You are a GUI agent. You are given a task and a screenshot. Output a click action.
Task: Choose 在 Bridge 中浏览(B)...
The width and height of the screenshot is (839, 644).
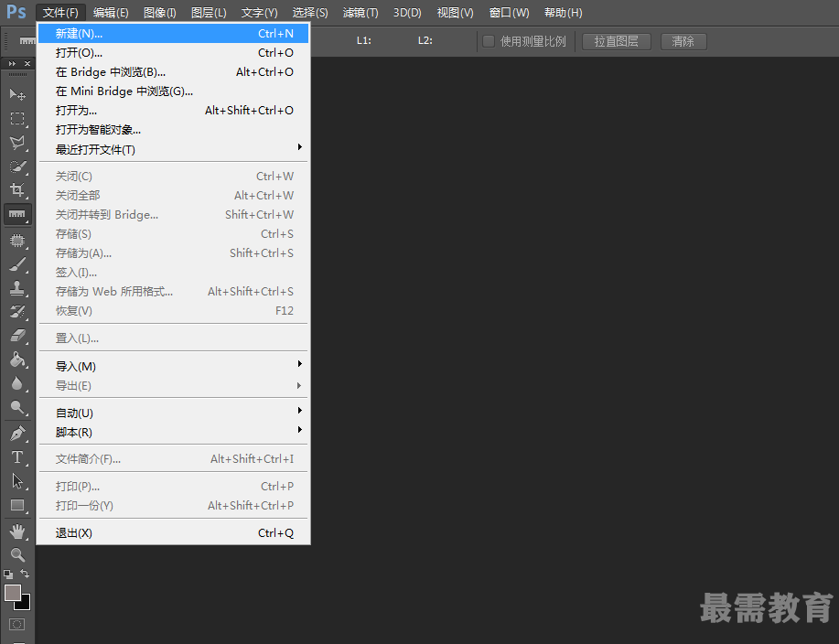click(x=173, y=71)
